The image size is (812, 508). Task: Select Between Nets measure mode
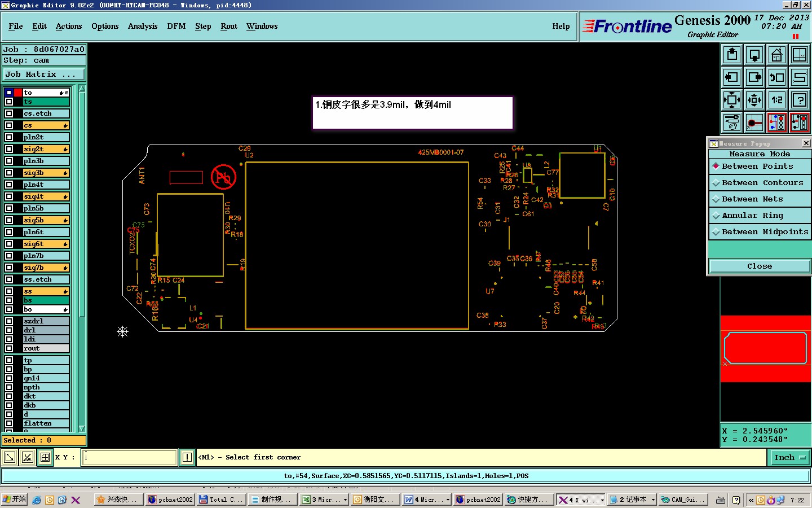pyautogui.click(x=760, y=199)
